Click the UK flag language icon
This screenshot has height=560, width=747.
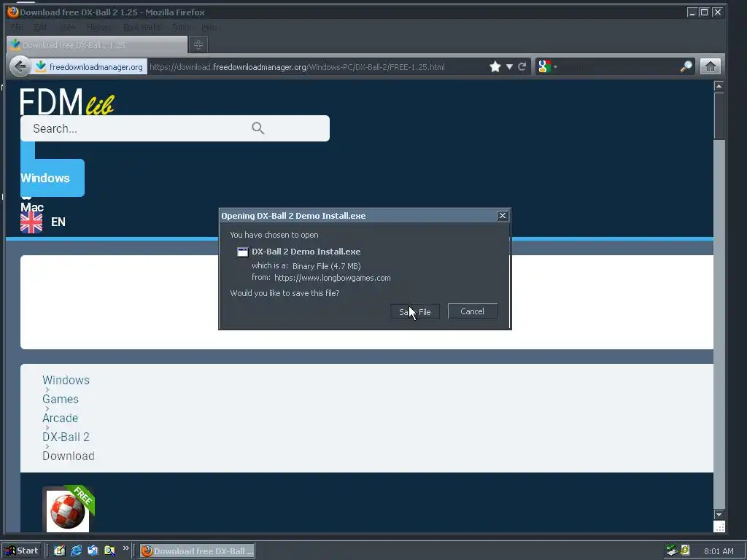click(x=31, y=222)
